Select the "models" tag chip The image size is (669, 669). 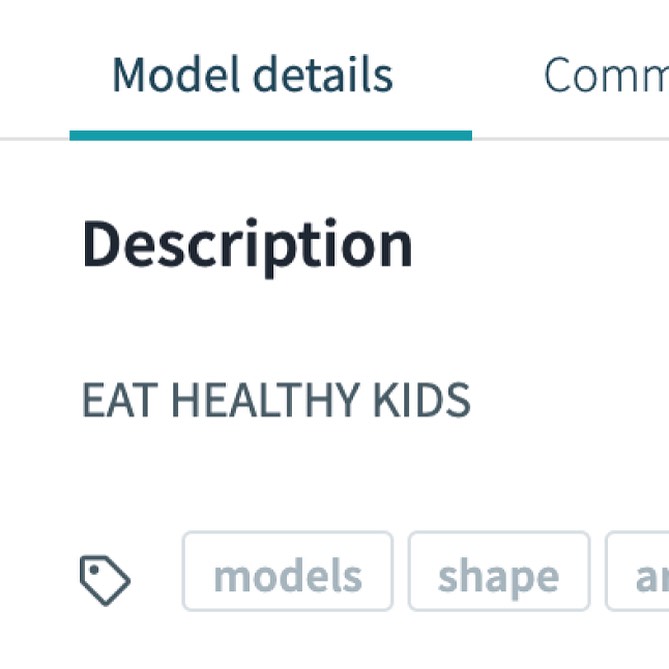tap(287, 576)
